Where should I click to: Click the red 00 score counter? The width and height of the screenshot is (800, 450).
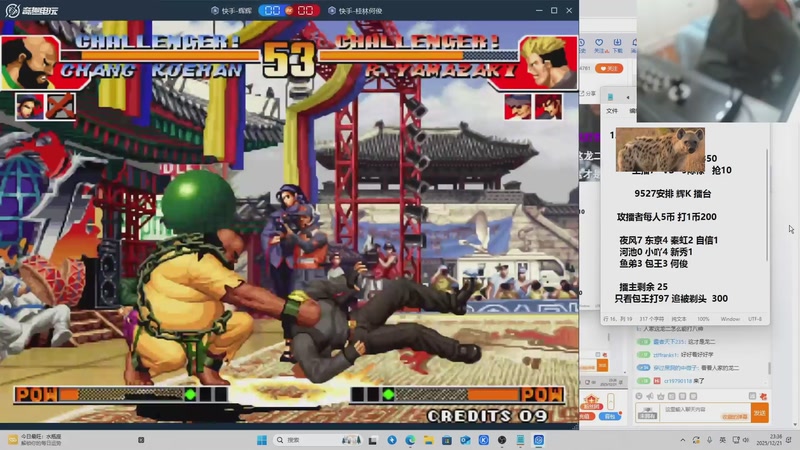pos(305,11)
